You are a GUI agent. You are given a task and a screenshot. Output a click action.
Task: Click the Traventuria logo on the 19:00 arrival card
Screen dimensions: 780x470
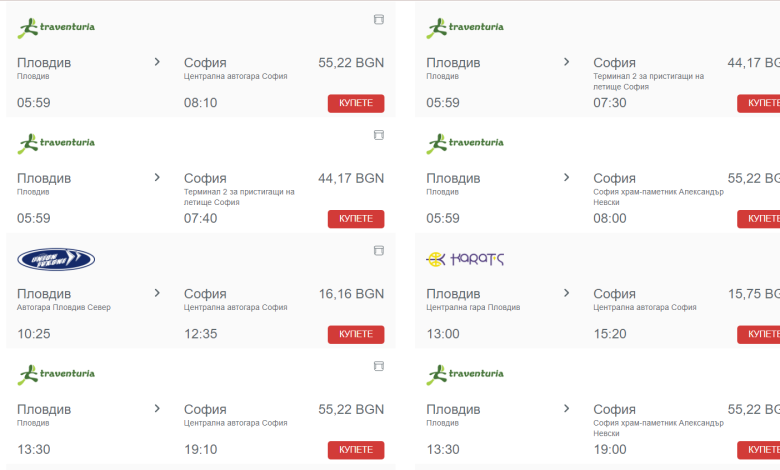tap(465, 375)
